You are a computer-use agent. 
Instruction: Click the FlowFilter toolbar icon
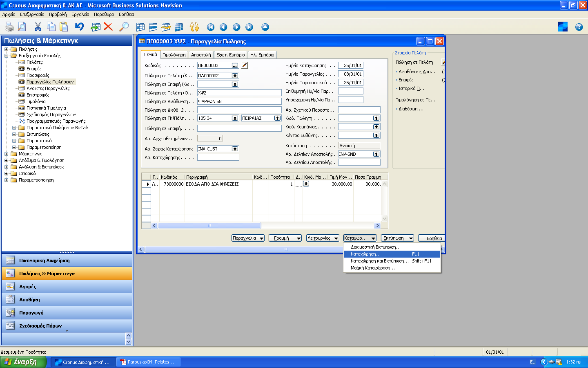(x=166, y=27)
